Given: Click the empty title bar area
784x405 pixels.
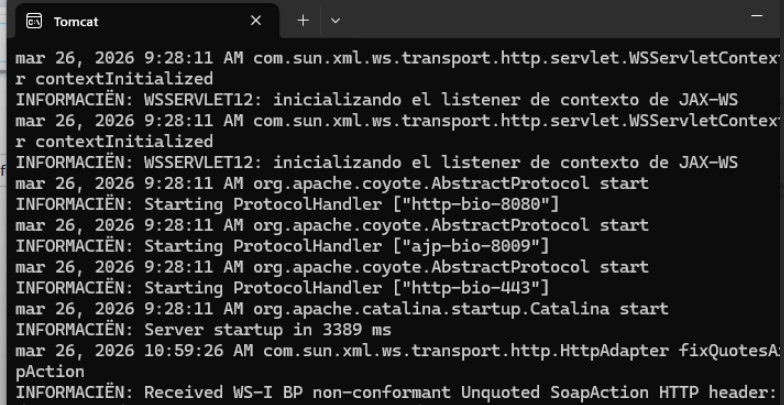Looking at the screenshot, I should click(x=550, y=20).
